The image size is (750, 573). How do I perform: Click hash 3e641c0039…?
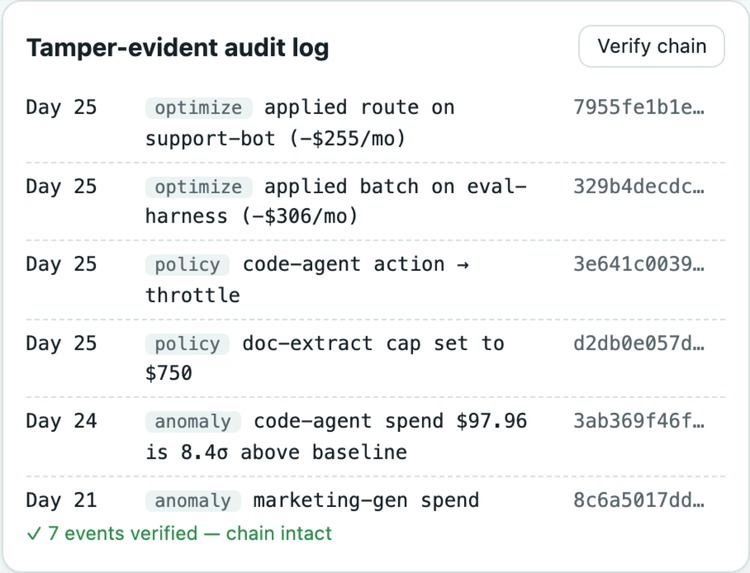point(639,264)
